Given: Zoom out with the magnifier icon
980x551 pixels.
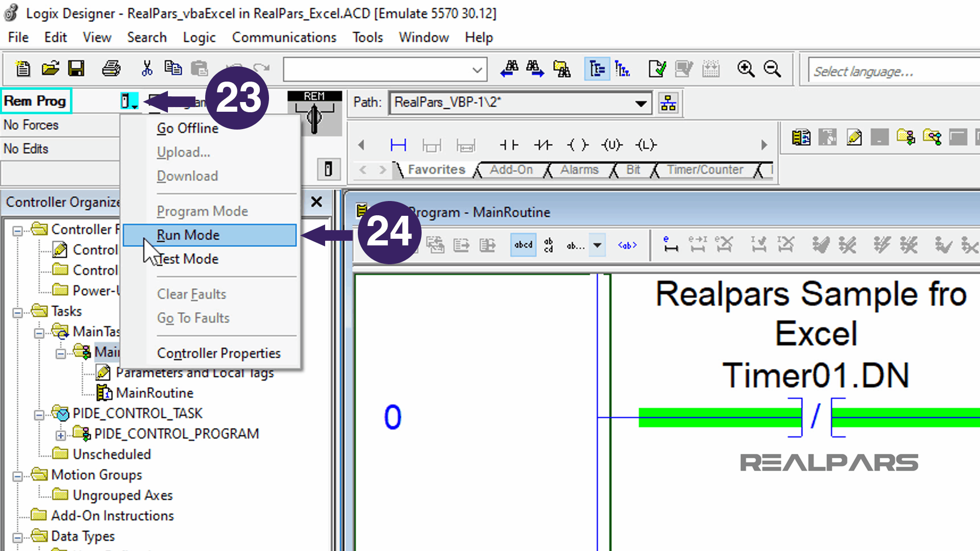Looking at the screenshot, I should click(772, 69).
